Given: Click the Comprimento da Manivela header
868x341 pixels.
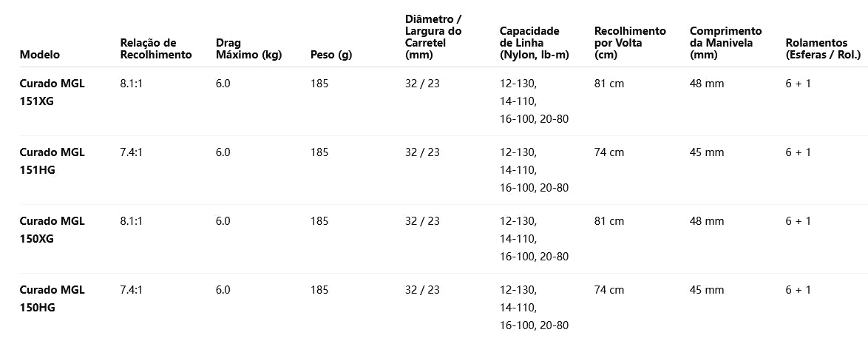Looking at the screenshot, I should (x=725, y=43).
